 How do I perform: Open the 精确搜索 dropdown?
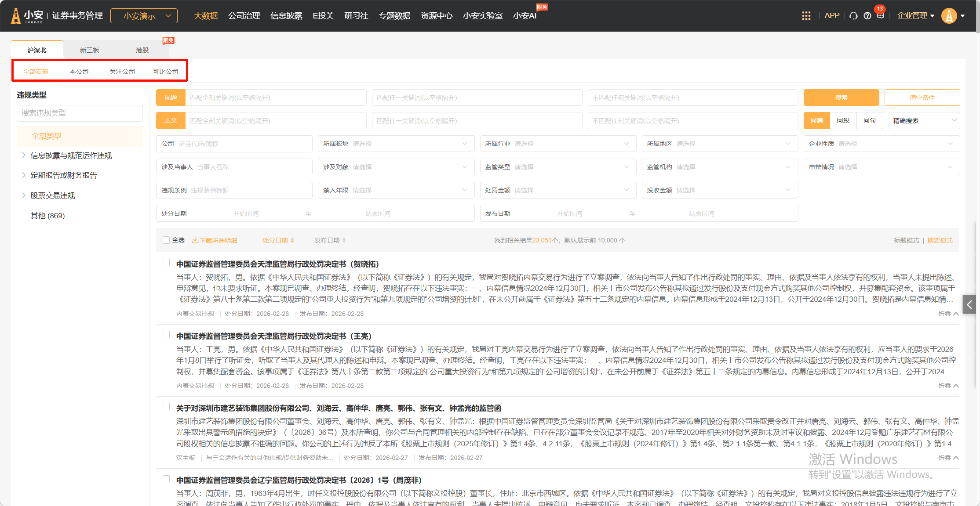tap(924, 121)
